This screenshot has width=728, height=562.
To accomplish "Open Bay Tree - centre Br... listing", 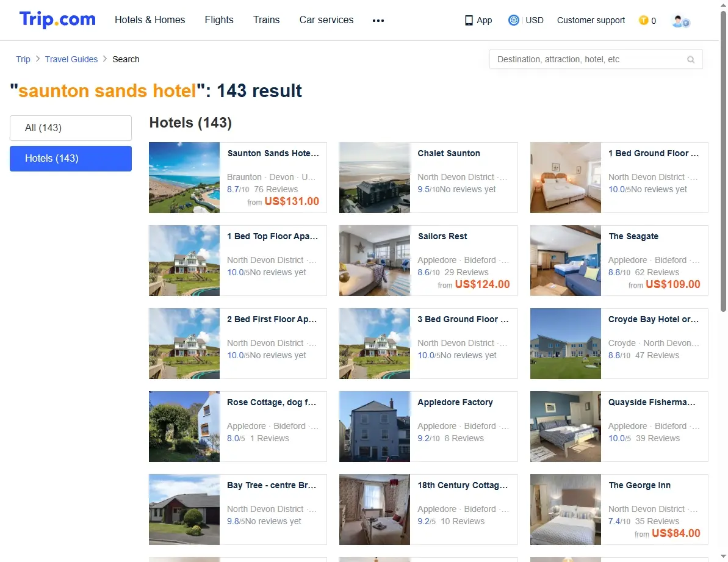I will point(272,486).
